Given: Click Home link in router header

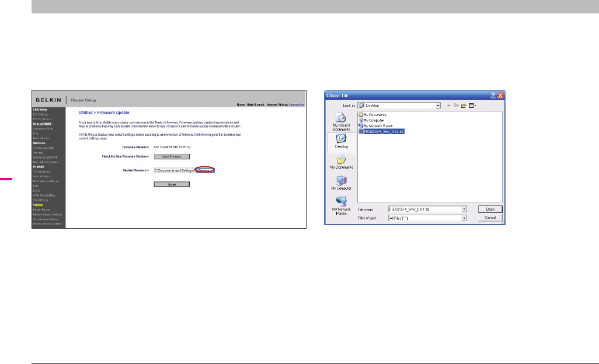Looking at the screenshot, I should (x=241, y=104).
